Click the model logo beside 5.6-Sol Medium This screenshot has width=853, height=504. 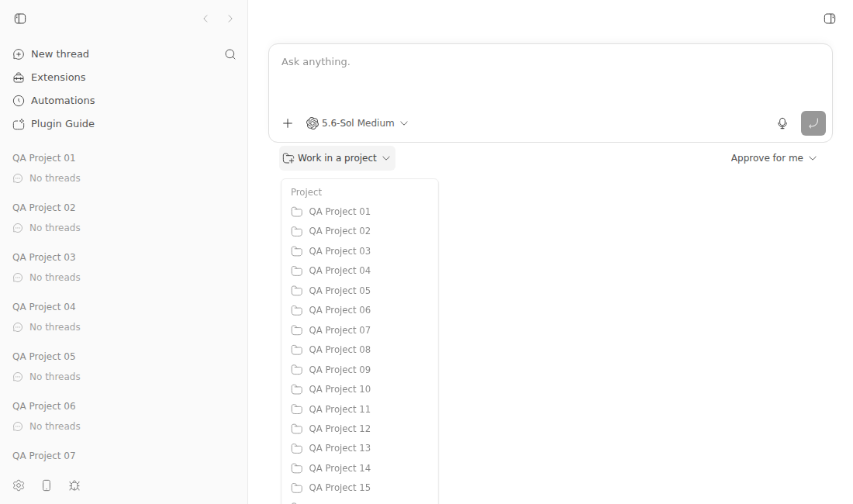[x=313, y=123]
